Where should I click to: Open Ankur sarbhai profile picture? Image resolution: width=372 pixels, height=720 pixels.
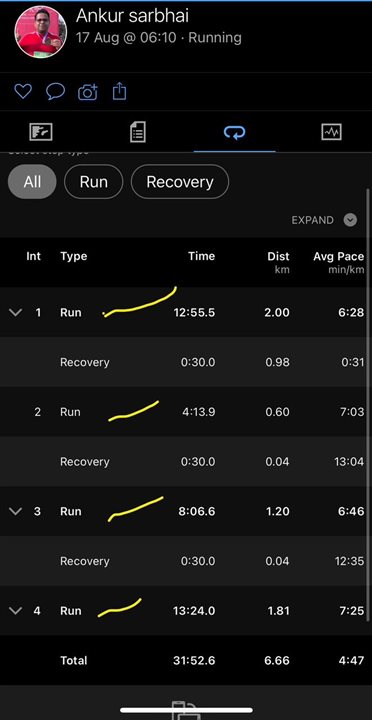click(x=41, y=32)
